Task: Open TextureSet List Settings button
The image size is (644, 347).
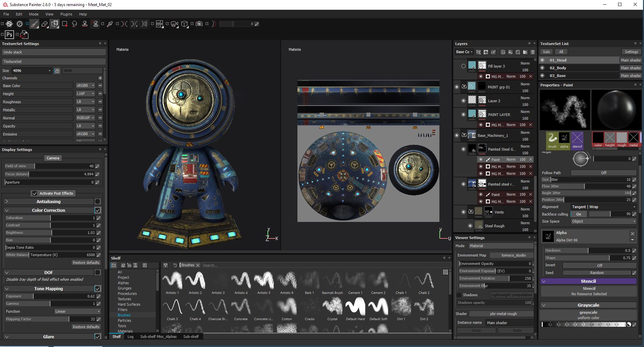Action: click(631, 52)
